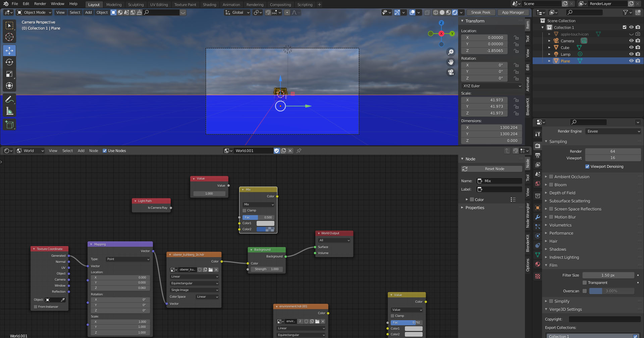Image resolution: width=644 pixels, height=338 pixels.
Task: Enable Bloom checkbox
Action: coord(551,185)
